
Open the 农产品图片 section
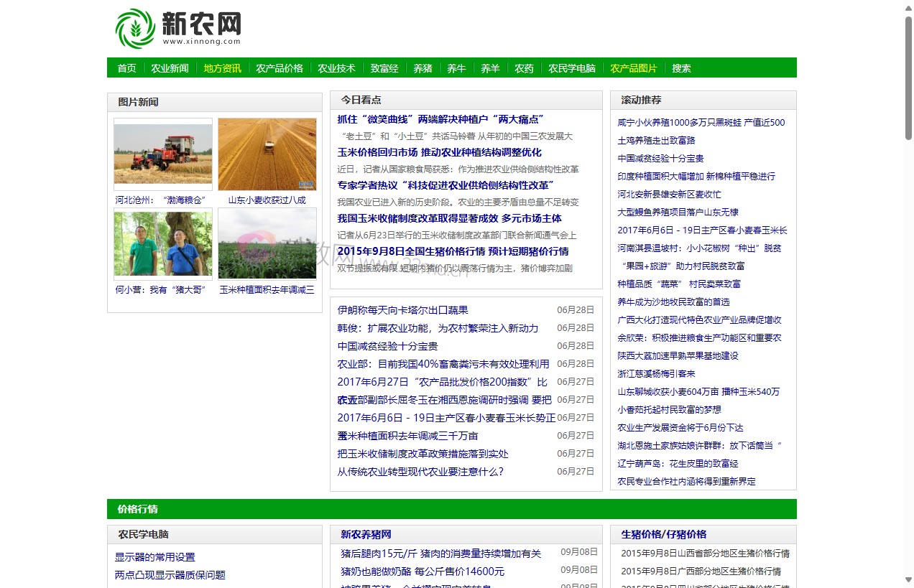point(636,67)
